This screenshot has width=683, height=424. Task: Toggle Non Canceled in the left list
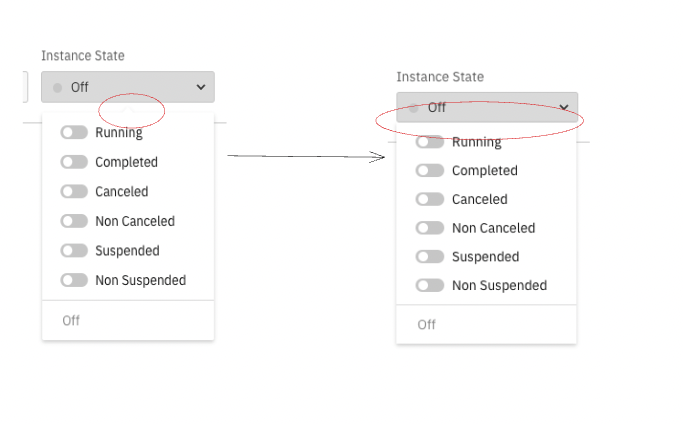point(74,221)
